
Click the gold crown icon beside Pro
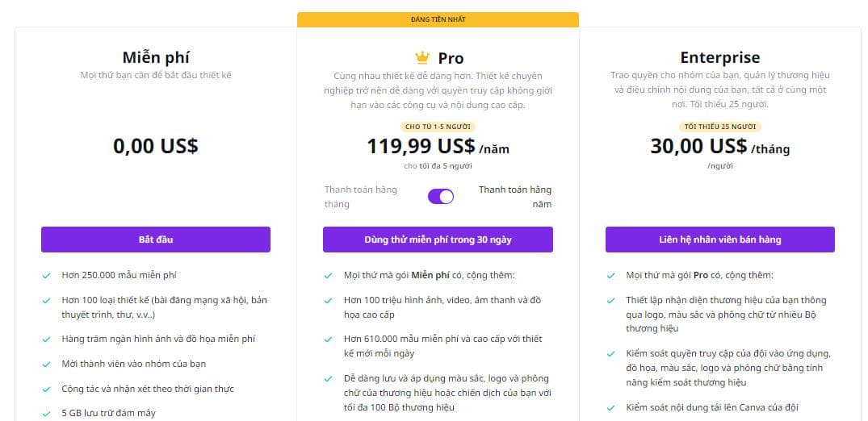coord(422,57)
